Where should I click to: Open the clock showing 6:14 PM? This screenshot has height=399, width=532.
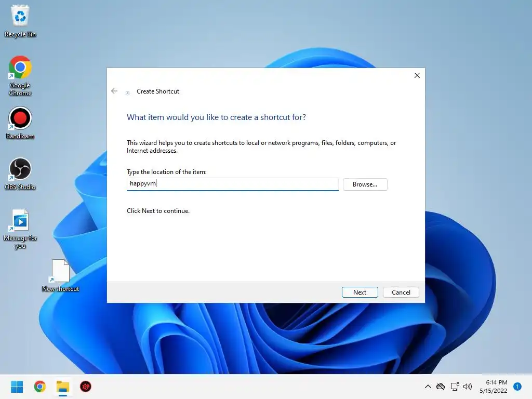tap(494, 387)
